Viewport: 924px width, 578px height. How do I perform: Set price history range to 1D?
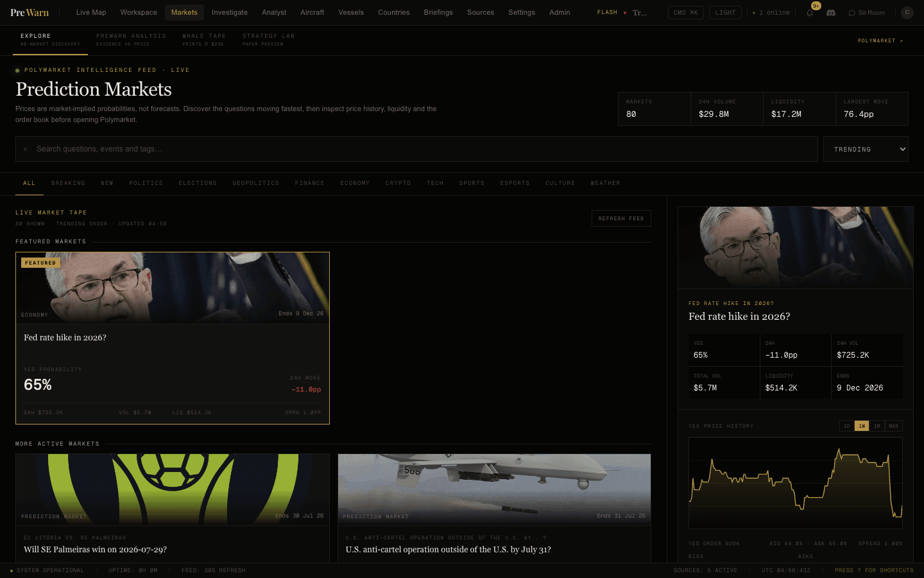click(x=846, y=426)
